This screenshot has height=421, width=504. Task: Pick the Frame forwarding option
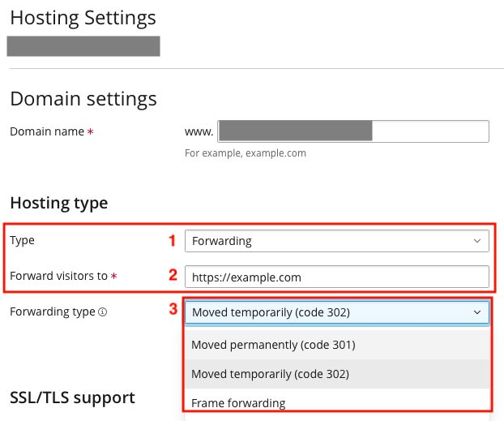coord(238,402)
